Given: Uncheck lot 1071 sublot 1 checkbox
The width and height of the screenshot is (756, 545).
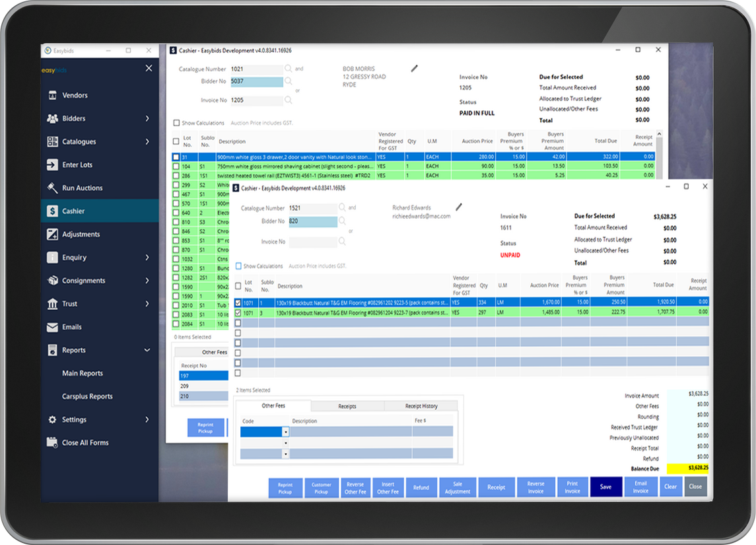Looking at the screenshot, I should [238, 303].
